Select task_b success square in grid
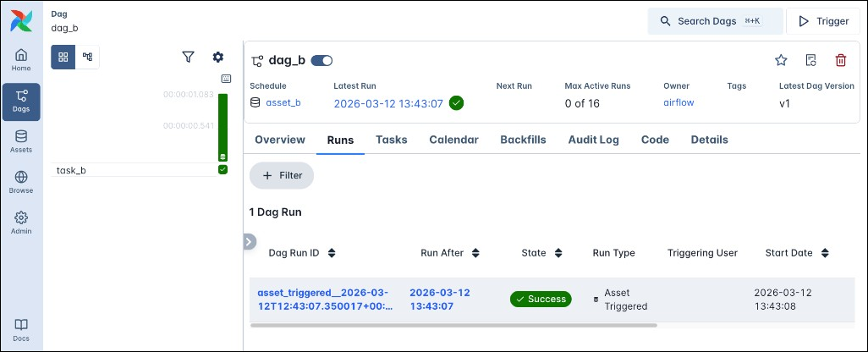Viewport: 868px width, 352px height. (x=223, y=170)
